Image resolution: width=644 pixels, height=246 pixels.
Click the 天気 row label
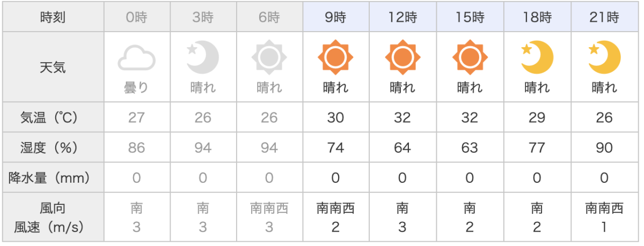tap(53, 68)
